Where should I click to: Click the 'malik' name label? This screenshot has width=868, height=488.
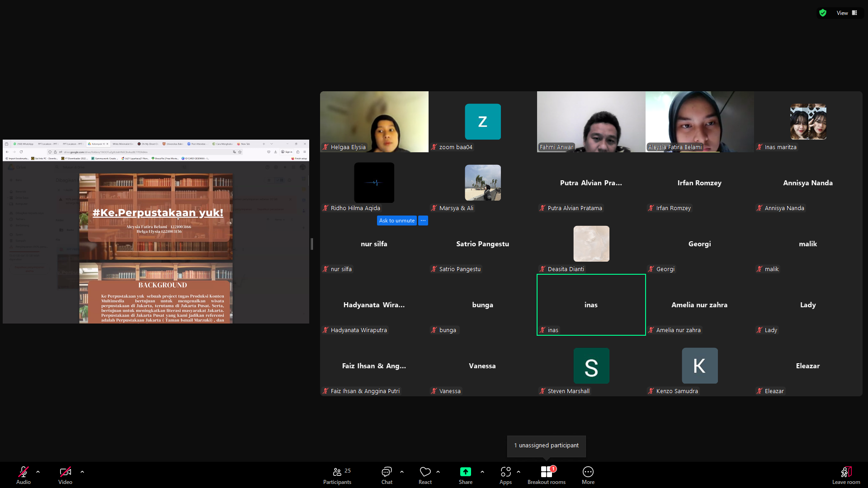772,269
